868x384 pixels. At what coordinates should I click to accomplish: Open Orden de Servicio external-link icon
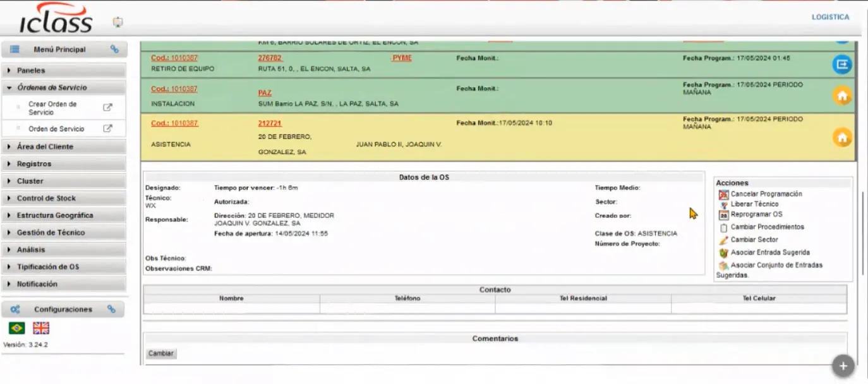coord(108,128)
